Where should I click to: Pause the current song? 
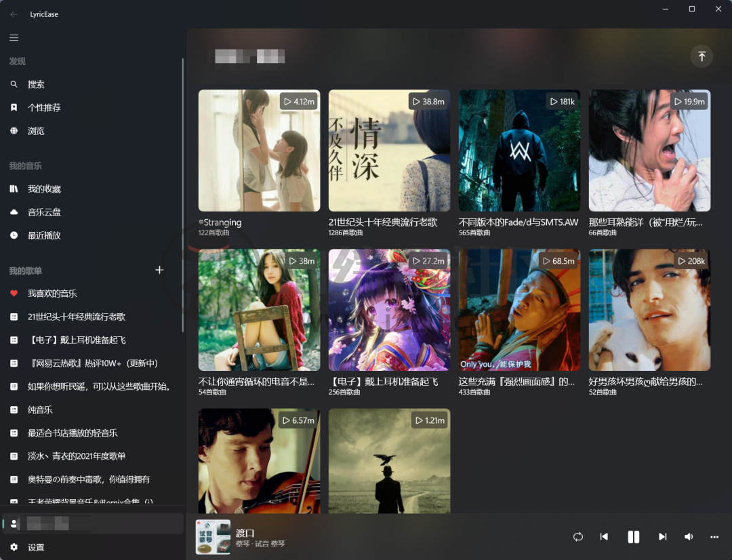[x=634, y=537]
